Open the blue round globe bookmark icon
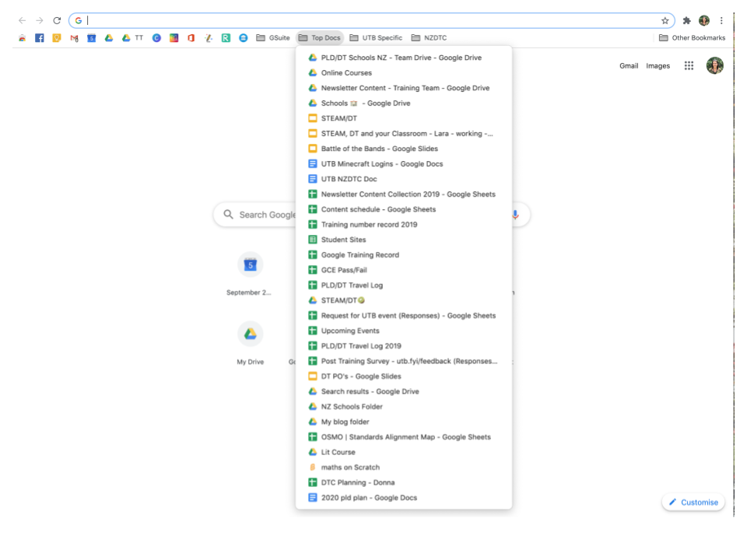 coord(244,38)
